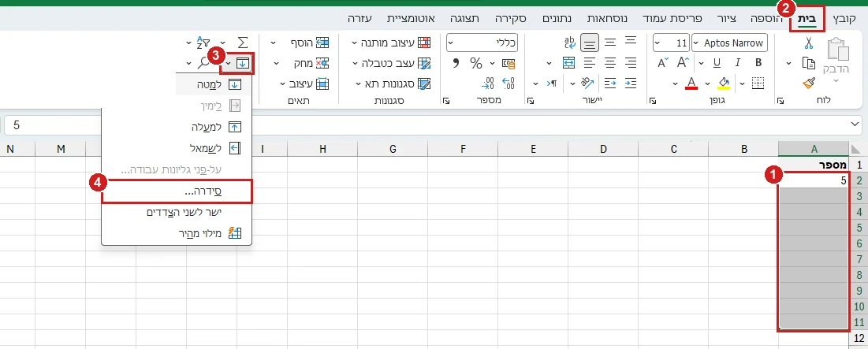Switch to the תצוגה View tab

[464, 18]
